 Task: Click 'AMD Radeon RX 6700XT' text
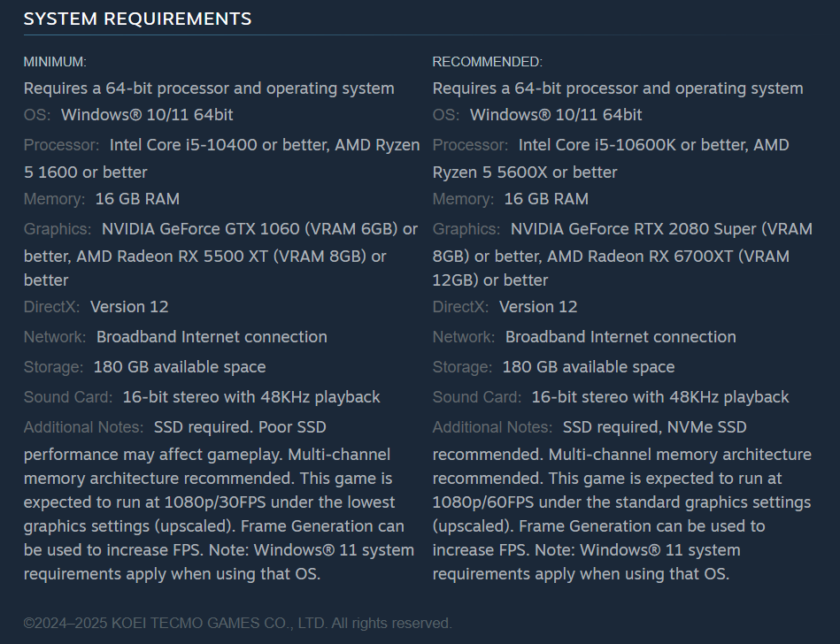[x=640, y=256]
